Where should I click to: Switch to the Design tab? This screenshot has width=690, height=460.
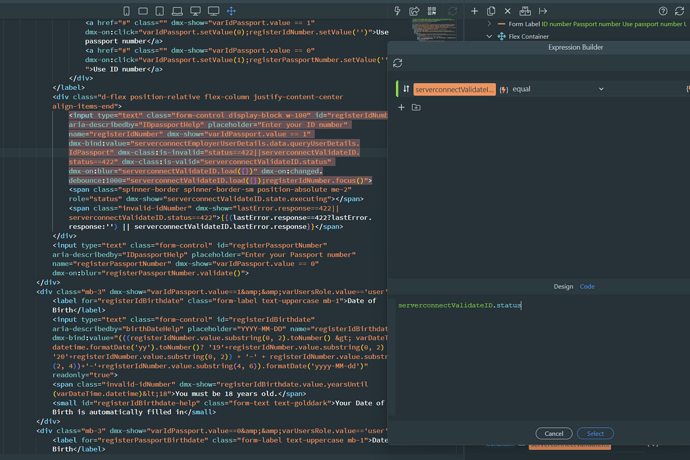click(563, 287)
